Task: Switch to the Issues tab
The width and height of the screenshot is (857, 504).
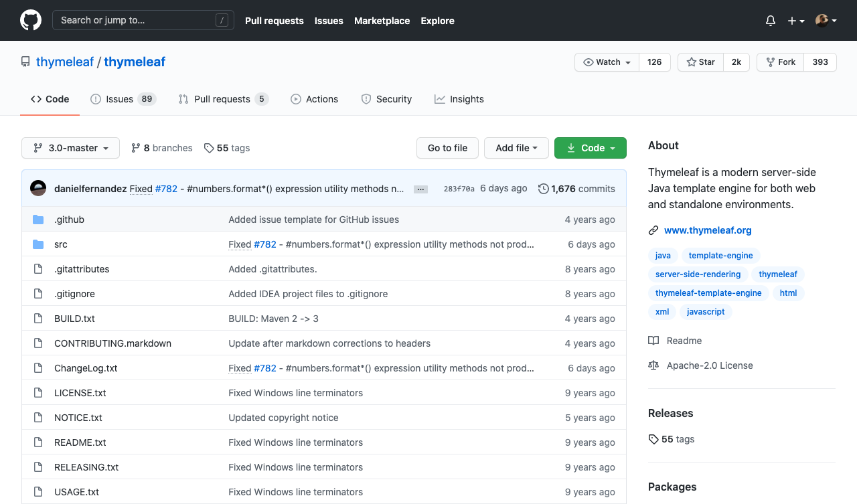Action: [x=123, y=99]
